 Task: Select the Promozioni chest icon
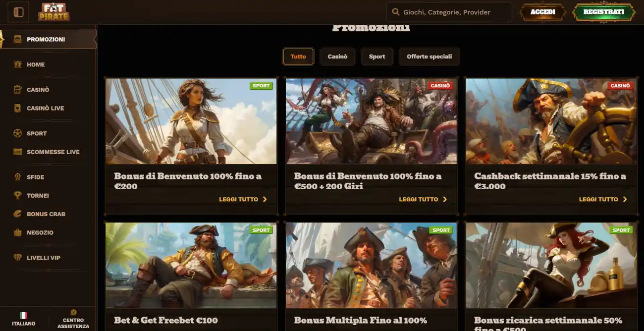[18, 39]
